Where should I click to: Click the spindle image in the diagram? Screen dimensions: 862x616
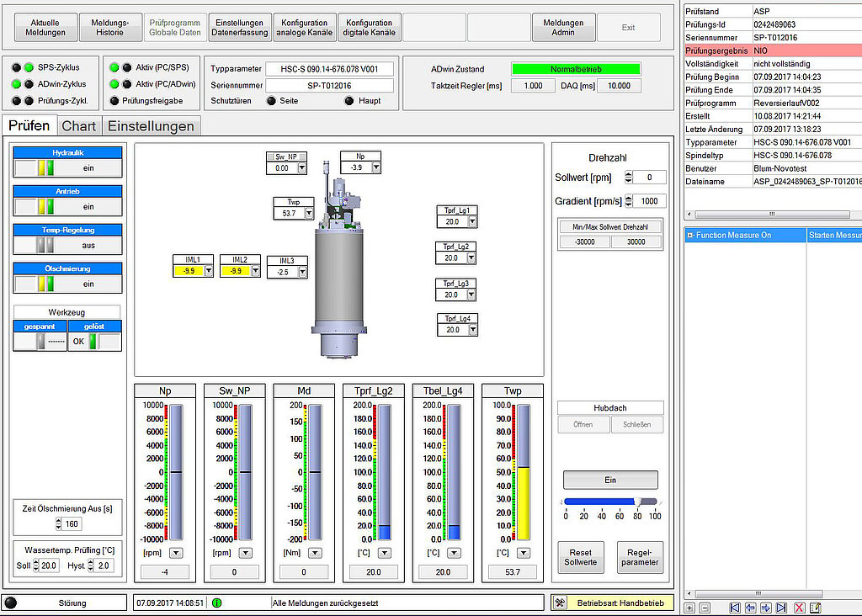click(x=340, y=261)
